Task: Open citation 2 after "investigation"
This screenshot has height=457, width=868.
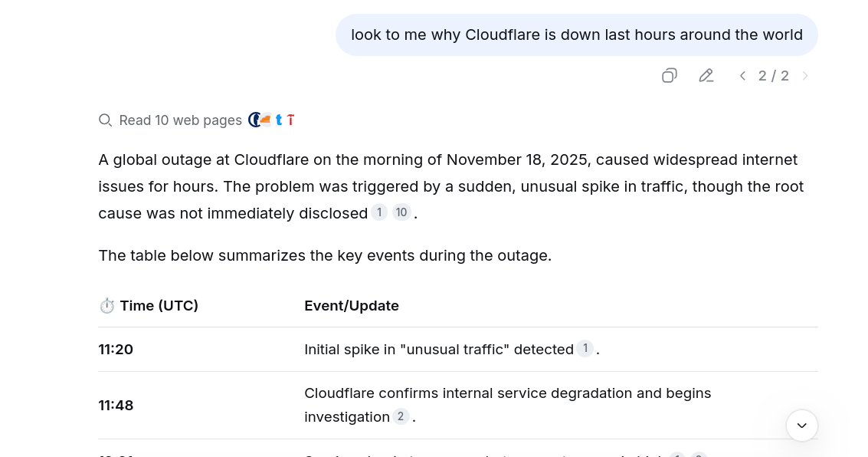Action: (401, 416)
